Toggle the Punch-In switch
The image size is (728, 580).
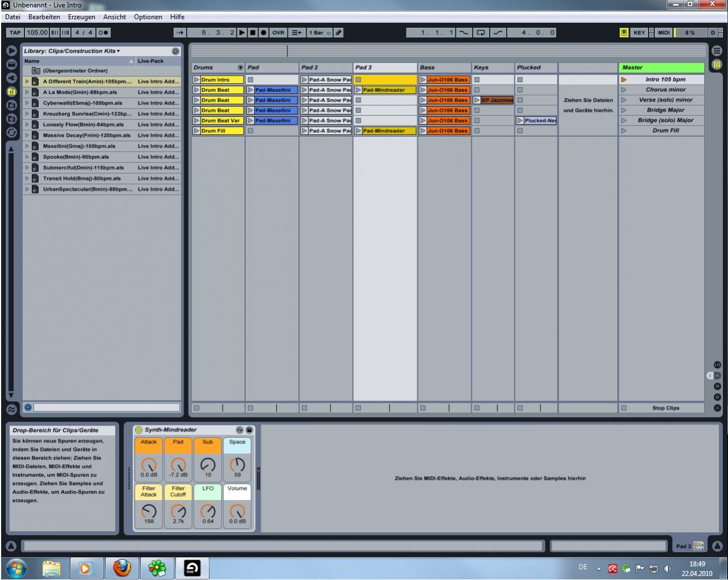464,33
